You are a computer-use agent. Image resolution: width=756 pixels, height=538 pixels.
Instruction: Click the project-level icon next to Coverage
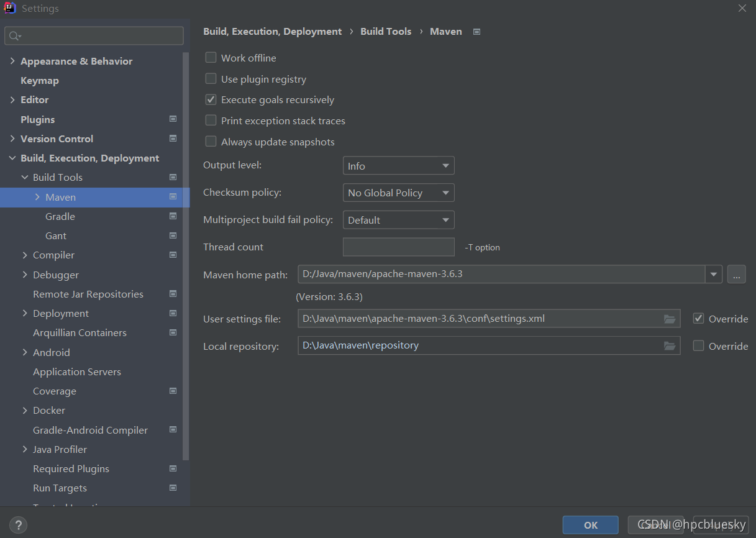(173, 391)
